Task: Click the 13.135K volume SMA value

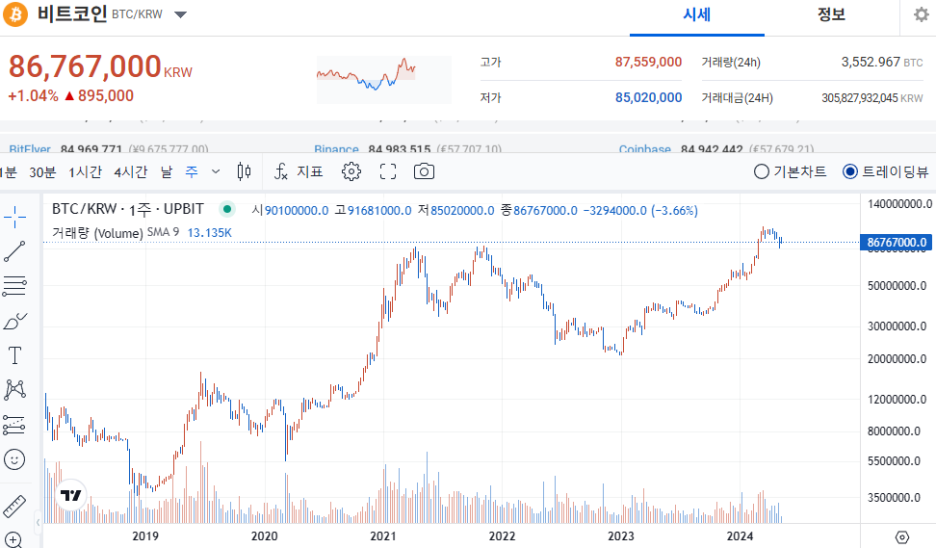Action: click(x=210, y=233)
